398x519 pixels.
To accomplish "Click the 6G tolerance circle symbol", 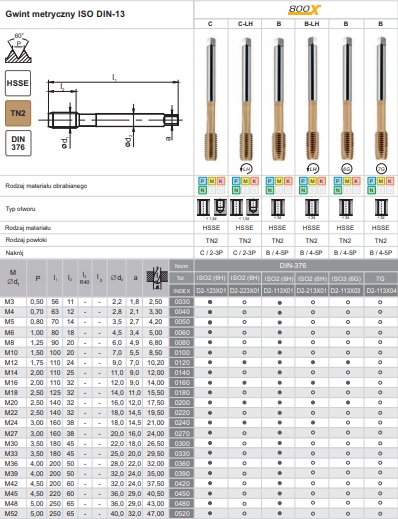I will click(347, 169).
